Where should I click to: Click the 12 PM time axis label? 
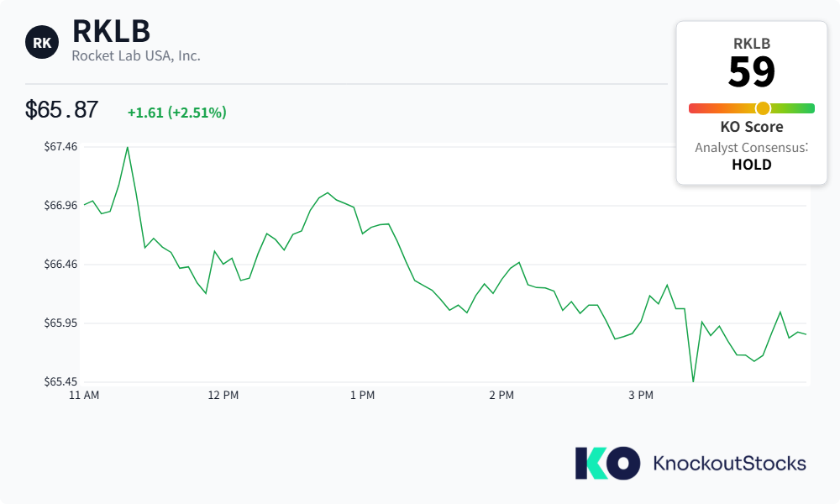(223, 396)
